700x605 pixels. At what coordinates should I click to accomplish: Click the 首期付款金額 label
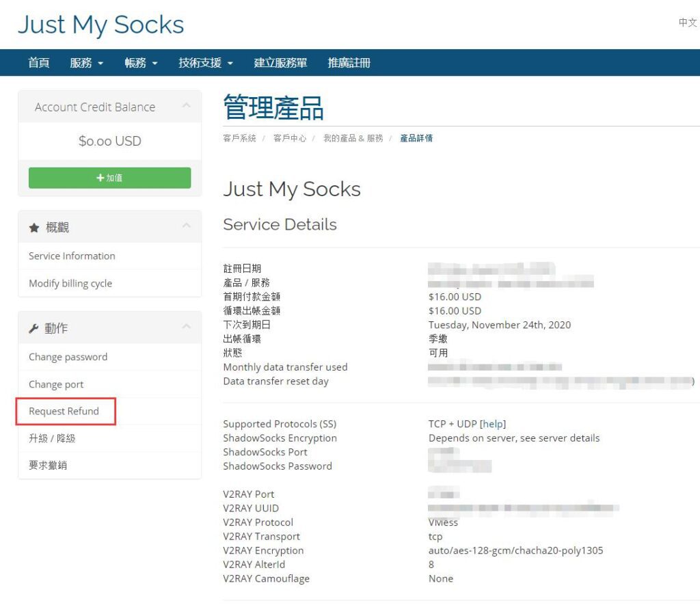pos(252,297)
